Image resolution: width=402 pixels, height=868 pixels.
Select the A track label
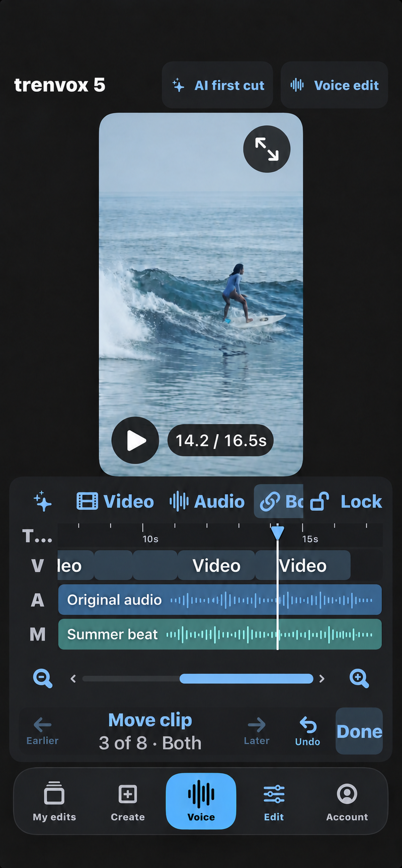[x=38, y=600]
